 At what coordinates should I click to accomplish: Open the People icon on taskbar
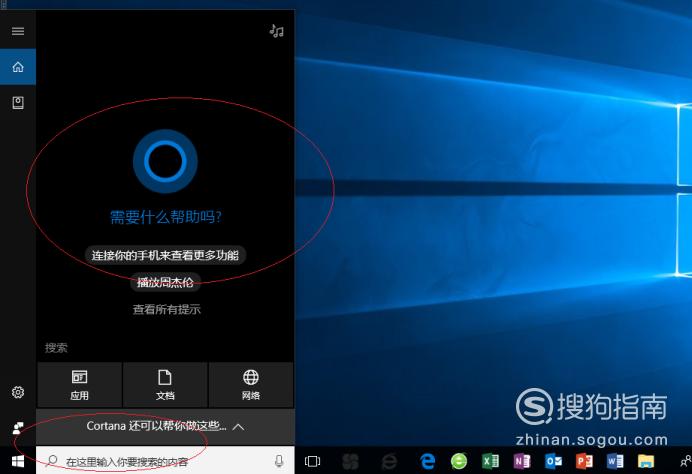point(685,461)
